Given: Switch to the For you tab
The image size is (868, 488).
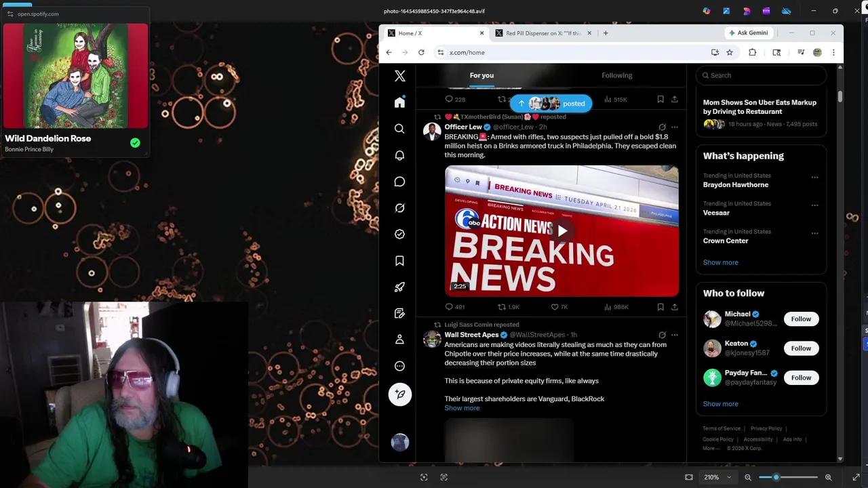Looking at the screenshot, I should coord(481,75).
